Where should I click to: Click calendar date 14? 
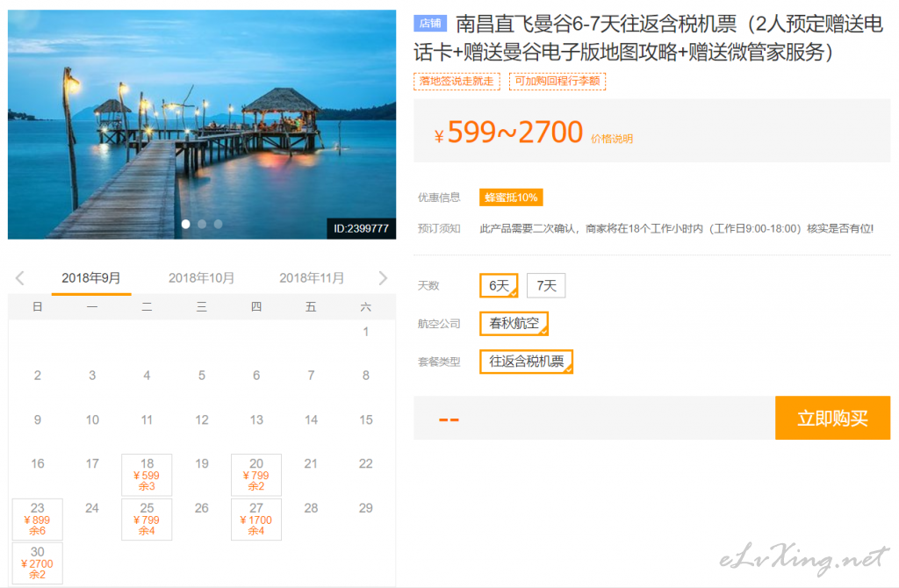(312, 419)
